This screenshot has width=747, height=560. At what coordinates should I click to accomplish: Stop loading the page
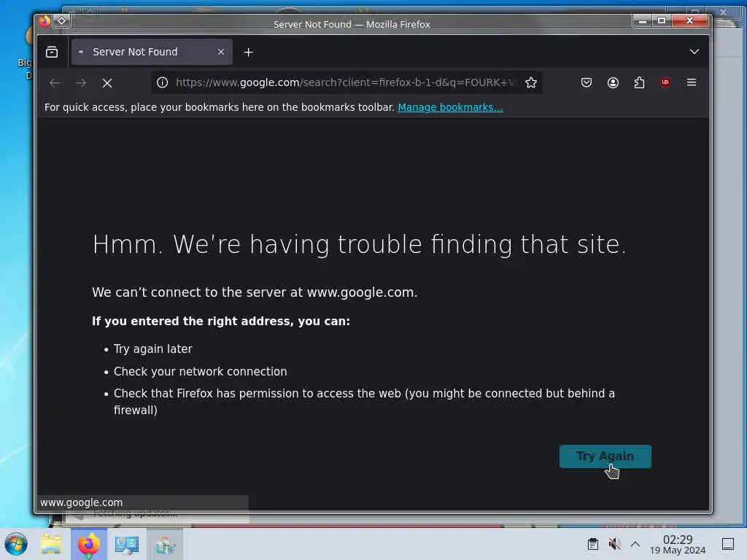107,83
